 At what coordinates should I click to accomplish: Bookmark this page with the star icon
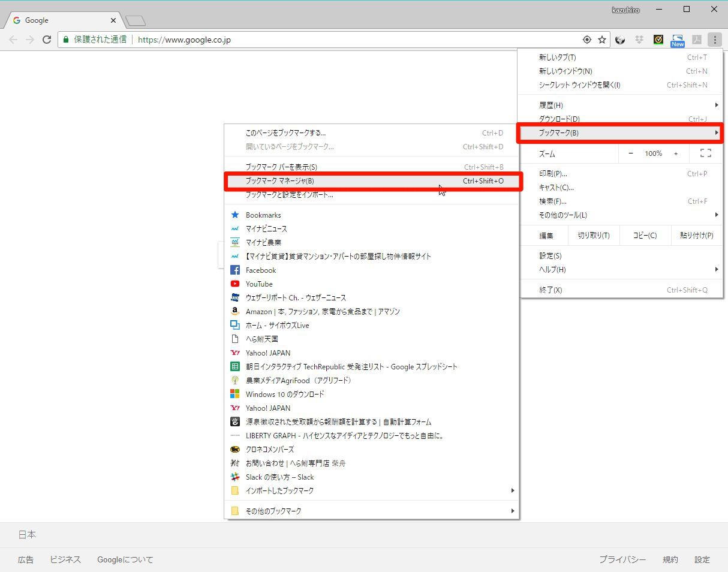[602, 40]
